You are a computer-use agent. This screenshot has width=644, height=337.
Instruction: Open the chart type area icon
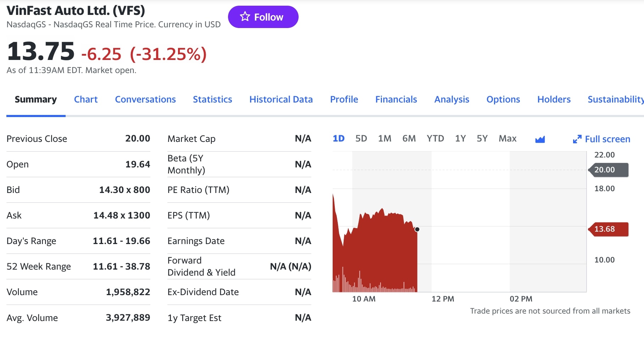point(540,139)
